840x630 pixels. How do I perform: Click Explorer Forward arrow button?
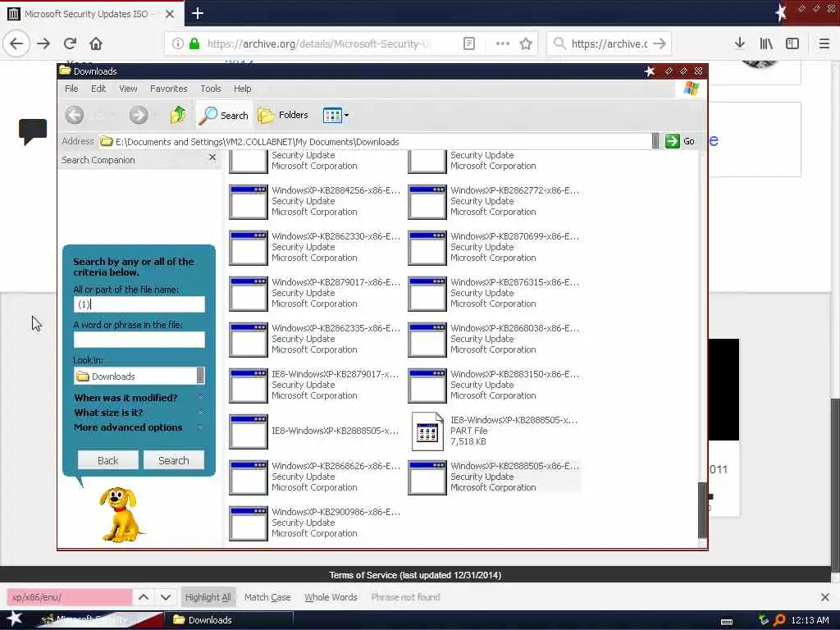138,115
